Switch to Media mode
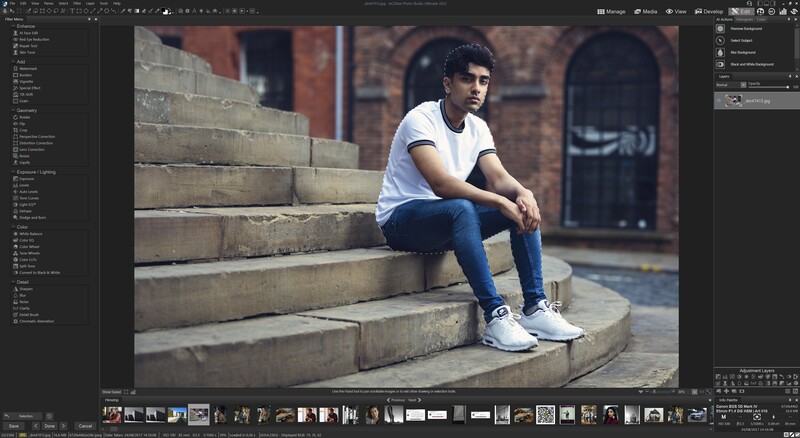This screenshot has width=800, height=438. (645, 11)
